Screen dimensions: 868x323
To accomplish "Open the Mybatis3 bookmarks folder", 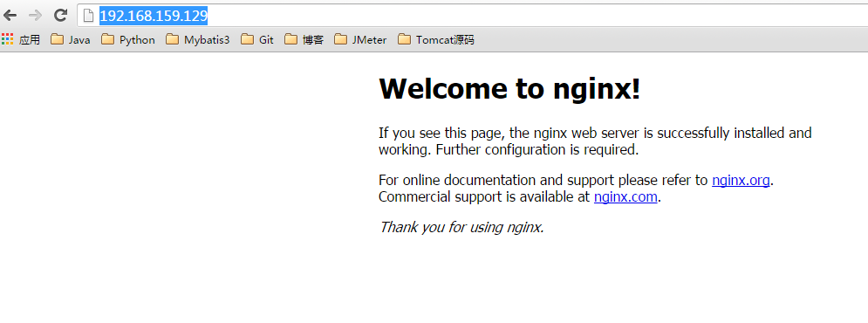I will point(198,40).
